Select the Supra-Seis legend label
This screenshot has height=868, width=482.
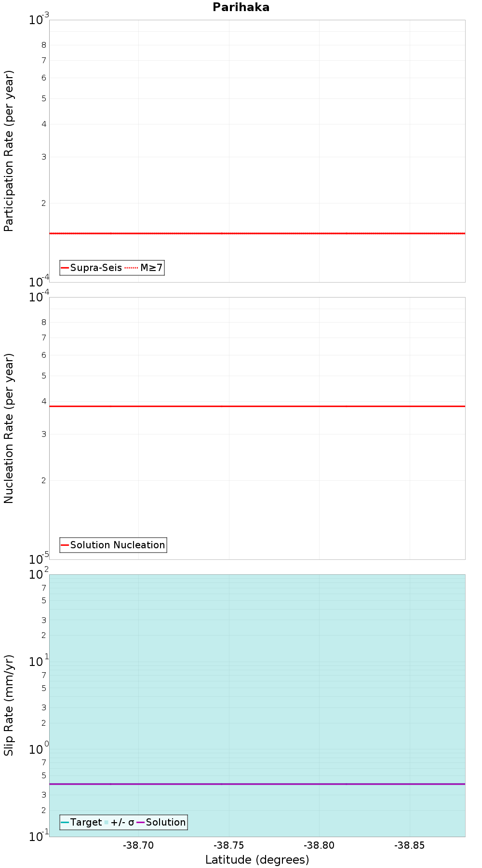tap(96, 268)
